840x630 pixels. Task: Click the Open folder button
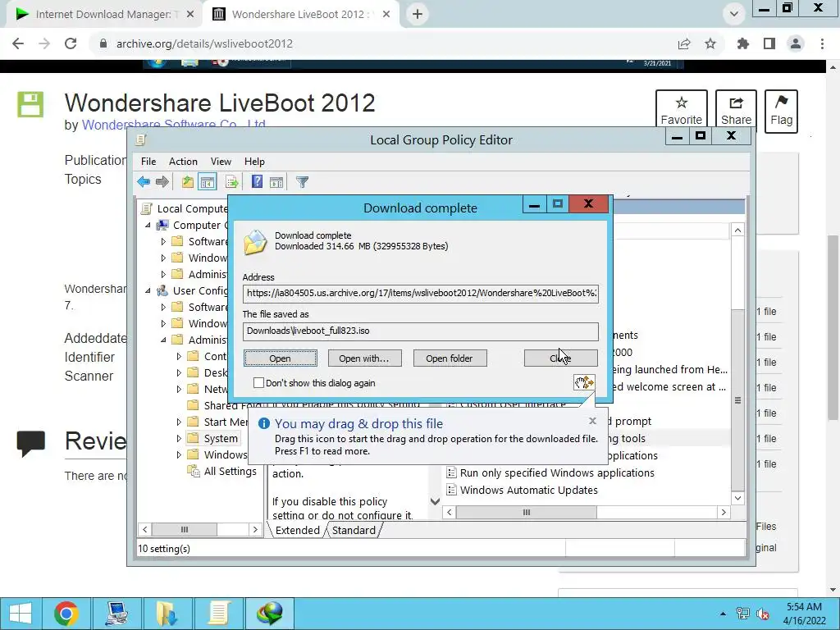(450, 358)
